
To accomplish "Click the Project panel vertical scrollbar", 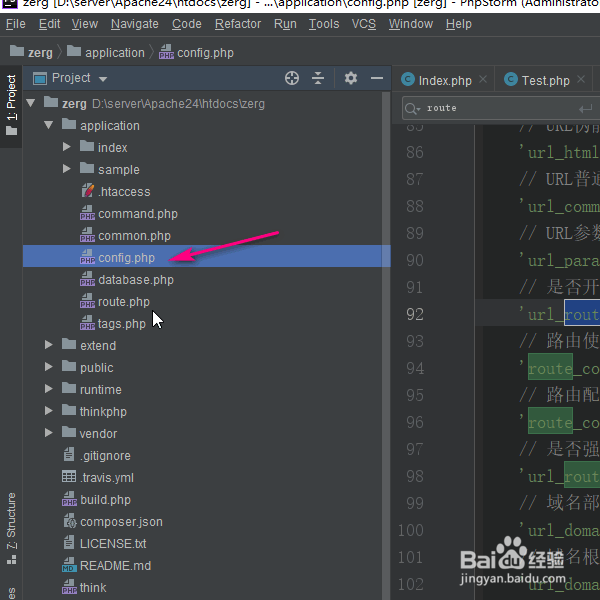I will coord(386,344).
